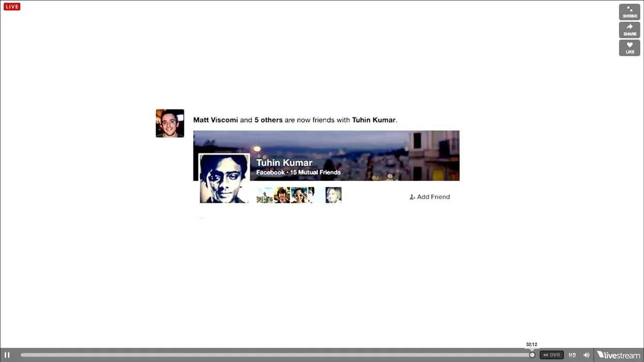This screenshot has width=644, height=362.
Task: Click Matt Viscomi's avatar picture
Action: click(x=170, y=123)
